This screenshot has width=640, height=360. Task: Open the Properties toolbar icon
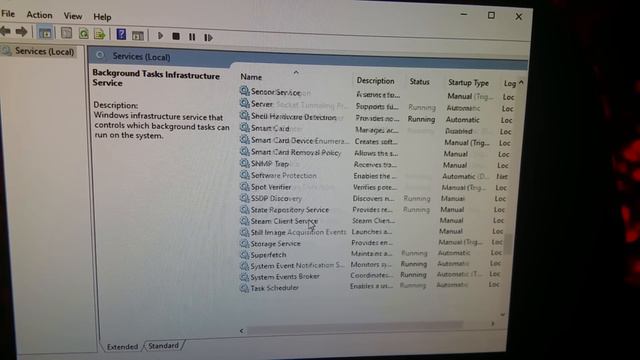click(x=67, y=33)
